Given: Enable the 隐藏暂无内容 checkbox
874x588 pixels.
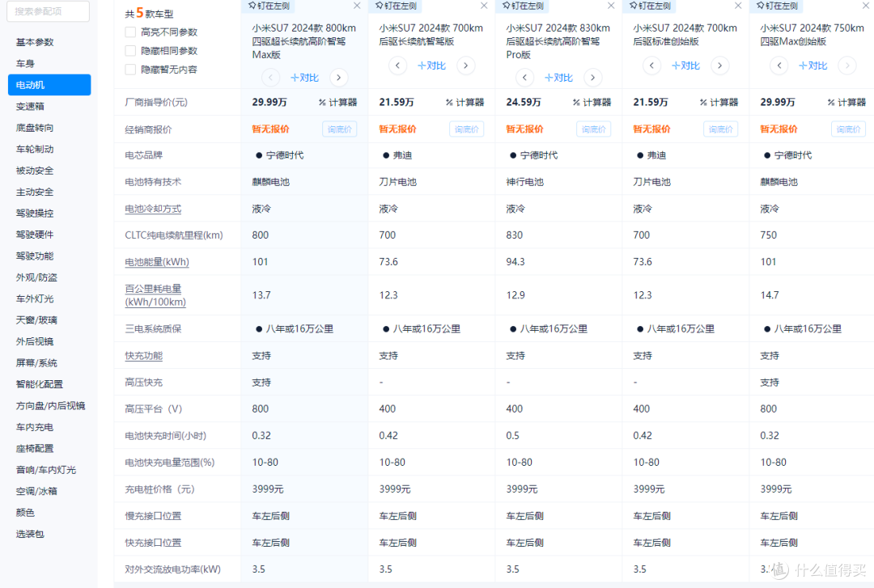Looking at the screenshot, I should coord(130,69).
